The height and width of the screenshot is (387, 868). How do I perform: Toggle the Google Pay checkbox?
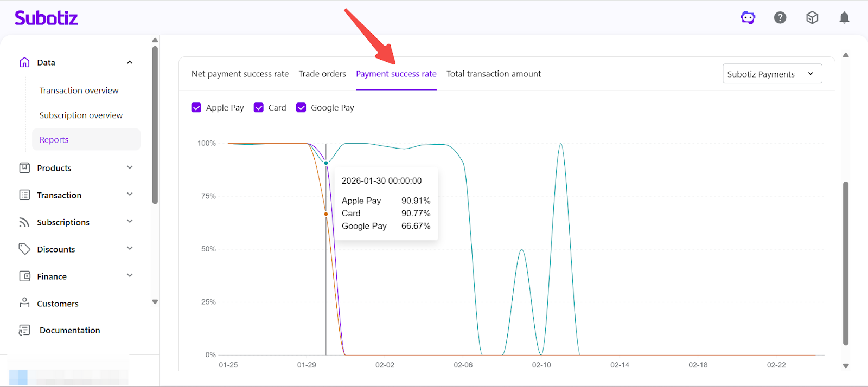pos(301,108)
